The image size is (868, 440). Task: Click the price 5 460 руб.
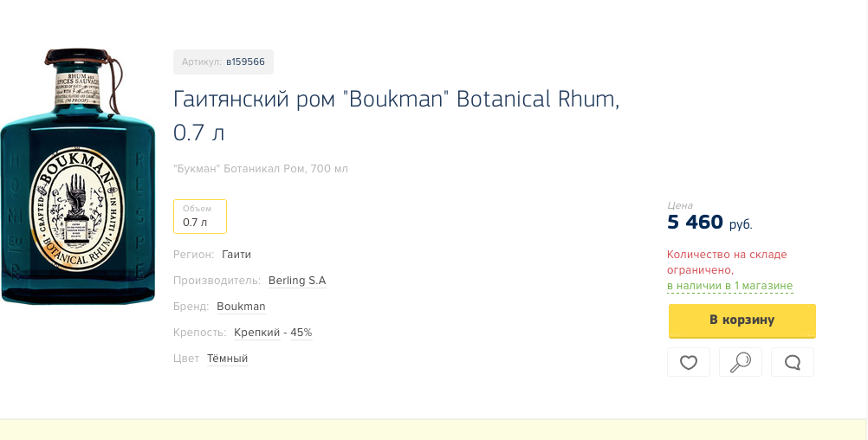click(x=709, y=223)
